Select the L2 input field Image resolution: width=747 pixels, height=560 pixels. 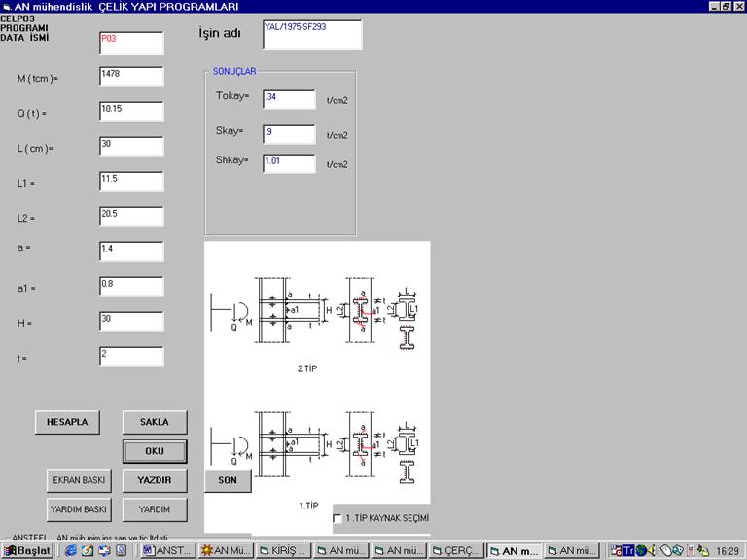[x=132, y=216]
